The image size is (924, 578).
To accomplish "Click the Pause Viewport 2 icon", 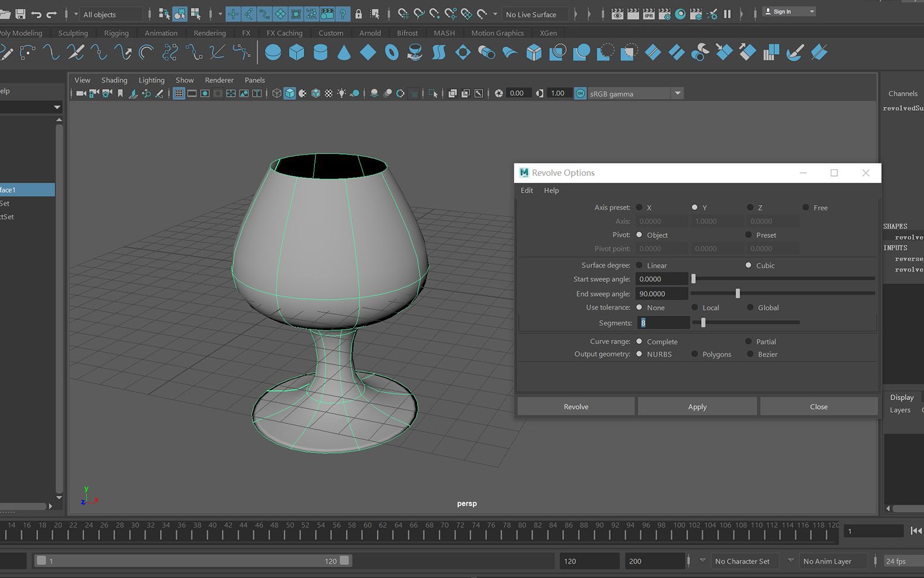I will tap(727, 14).
